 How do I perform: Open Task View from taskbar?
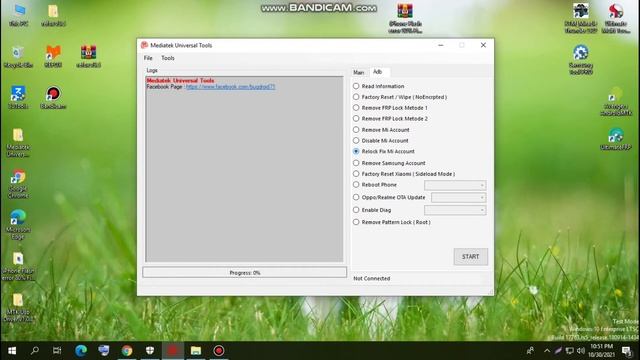pos(57,351)
